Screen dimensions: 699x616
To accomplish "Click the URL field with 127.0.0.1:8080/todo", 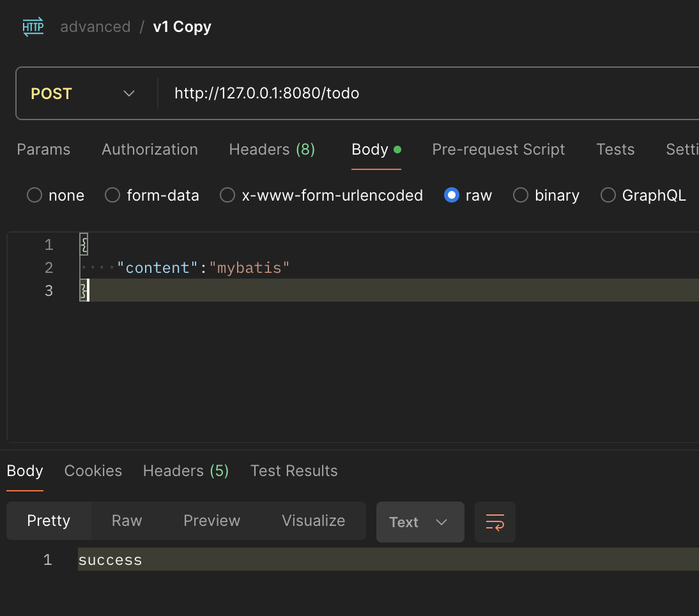I will 266,93.
